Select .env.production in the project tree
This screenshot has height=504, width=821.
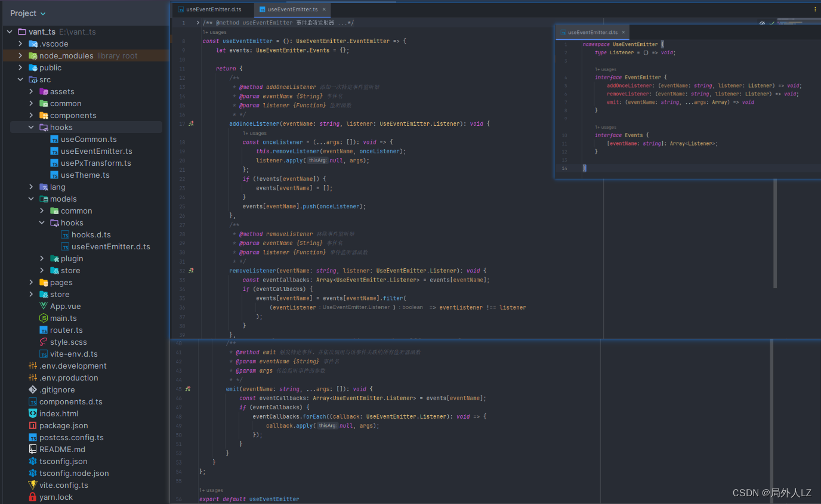pos(69,378)
